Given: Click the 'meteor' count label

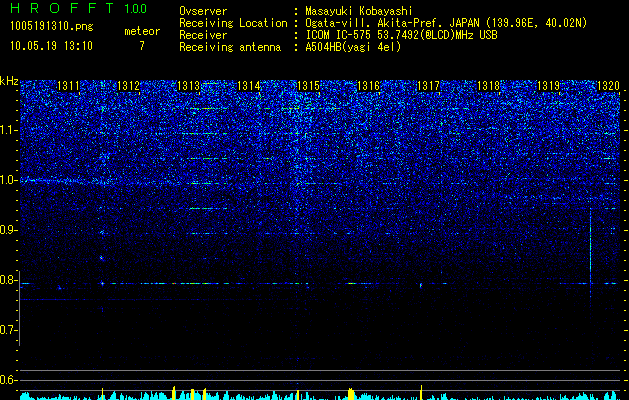Looking at the screenshot, I should pos(142,31).
